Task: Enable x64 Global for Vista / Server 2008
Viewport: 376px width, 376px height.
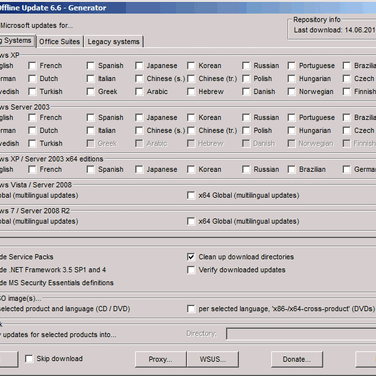Action: pos(191,196)
